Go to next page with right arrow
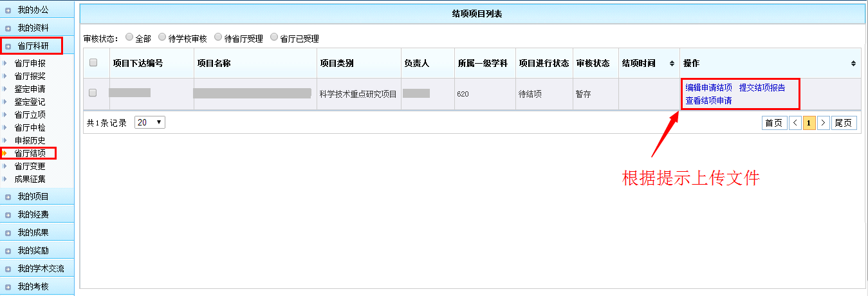This screenshot has height=296, width=868. pyautogui.click(x=823, y=123)
